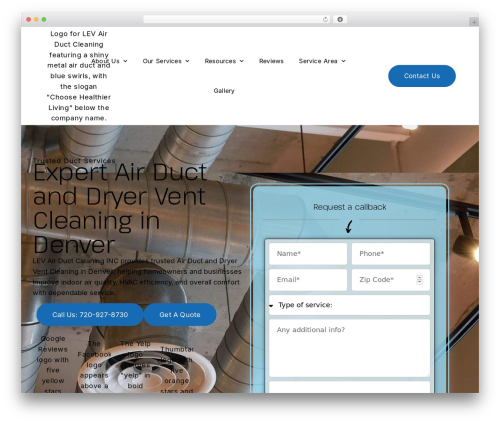Click the Facebook logo image
This screenshot has height=423, width=500.
94,366
